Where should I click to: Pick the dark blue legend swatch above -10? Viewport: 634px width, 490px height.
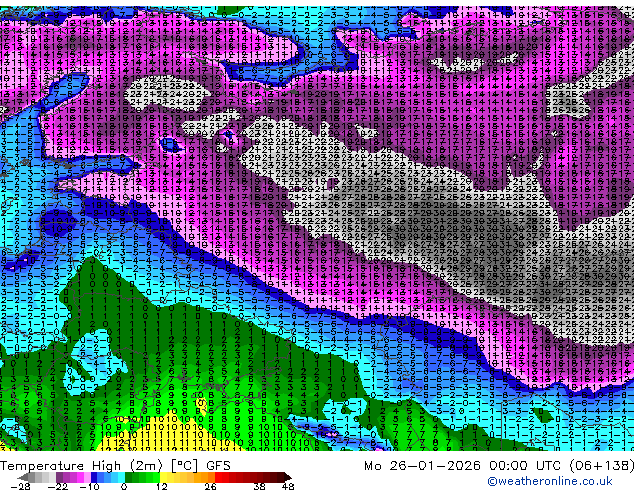[x=94, y=477]
